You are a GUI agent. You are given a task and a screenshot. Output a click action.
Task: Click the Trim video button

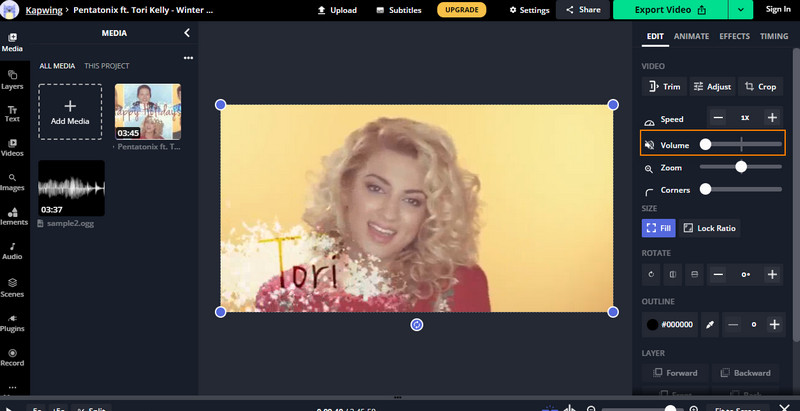664,87
